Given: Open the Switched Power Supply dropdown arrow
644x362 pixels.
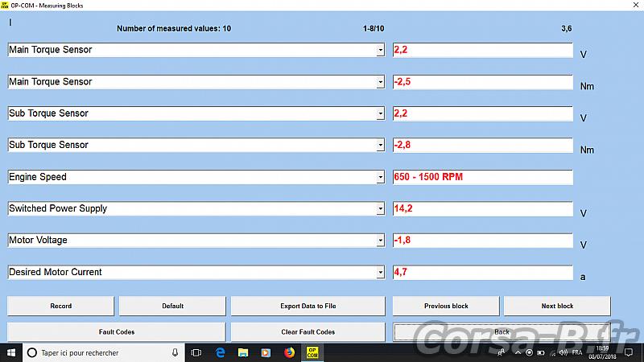Looking at the screenshot, I should coord(380,208).
